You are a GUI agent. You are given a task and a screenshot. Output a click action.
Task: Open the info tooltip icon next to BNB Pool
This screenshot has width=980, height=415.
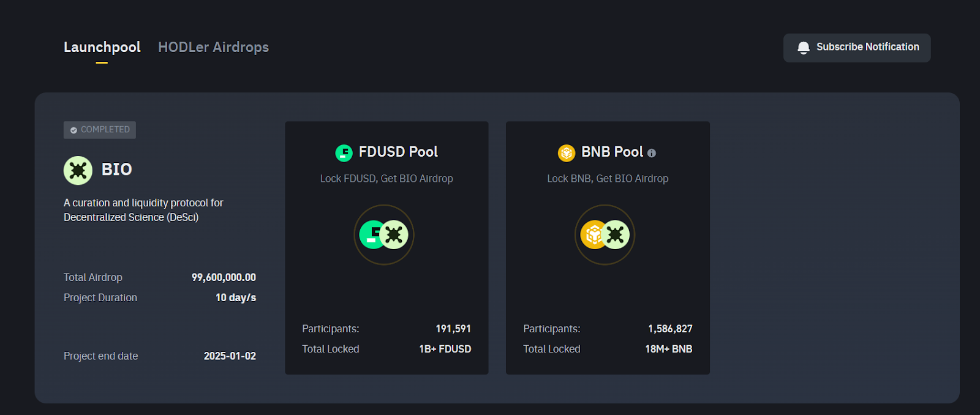[x=652, y=153]
